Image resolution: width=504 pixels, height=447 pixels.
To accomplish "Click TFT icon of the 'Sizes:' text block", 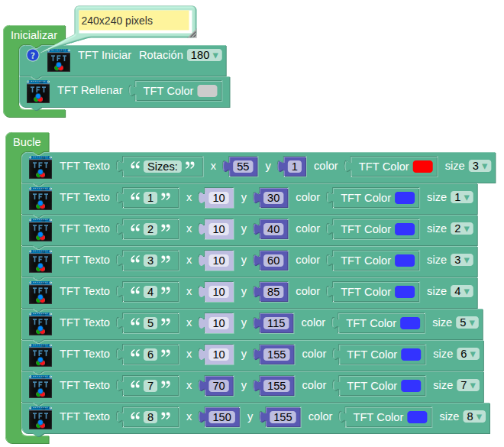I will pyautogui.click(x=40, y=167).
